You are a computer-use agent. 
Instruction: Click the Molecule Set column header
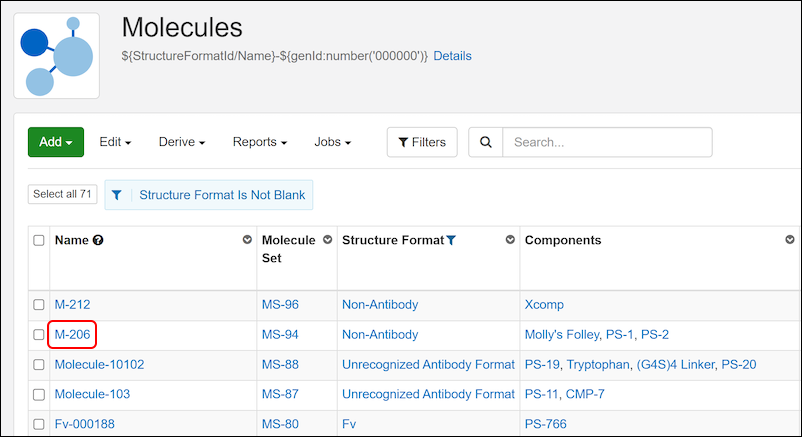[288, 249]
